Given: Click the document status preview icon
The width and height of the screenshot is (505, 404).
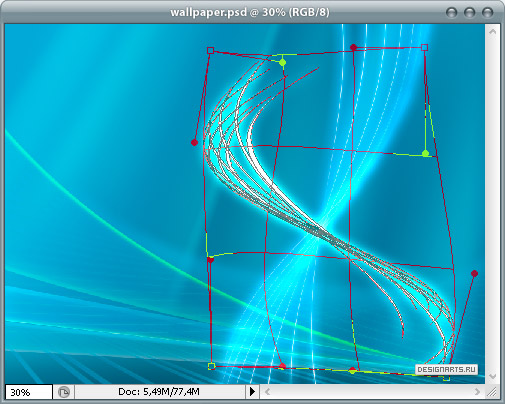Looking at the screenshot, I should [x=64, y=392].
